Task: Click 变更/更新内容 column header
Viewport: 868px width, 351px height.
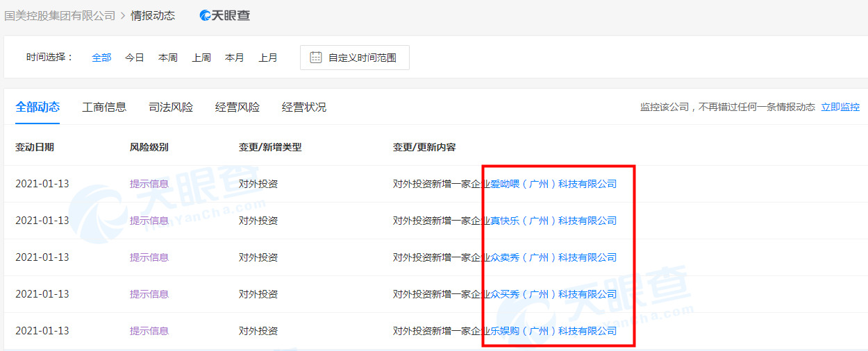Action: point(424,147)
